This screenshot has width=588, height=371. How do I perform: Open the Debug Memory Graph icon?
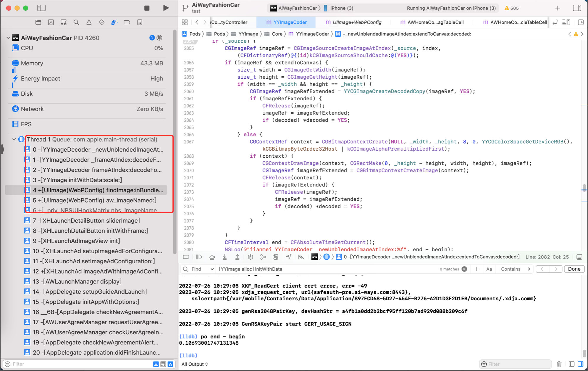click(x=263, y=257)
